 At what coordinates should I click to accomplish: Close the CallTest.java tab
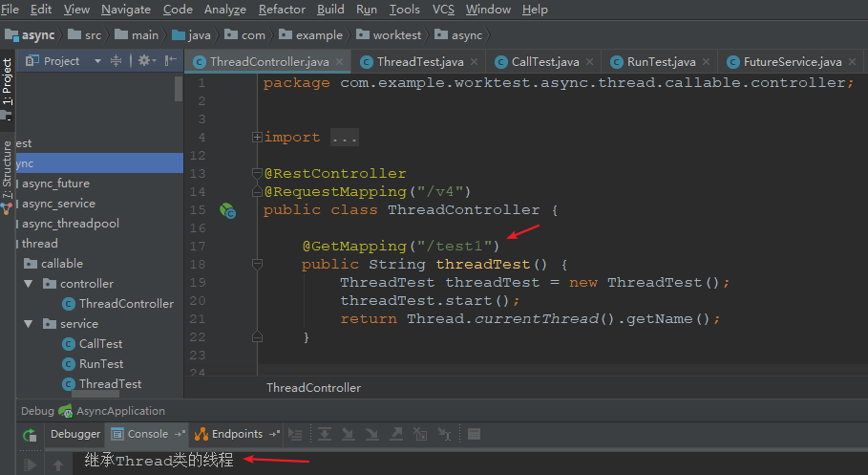589,61
